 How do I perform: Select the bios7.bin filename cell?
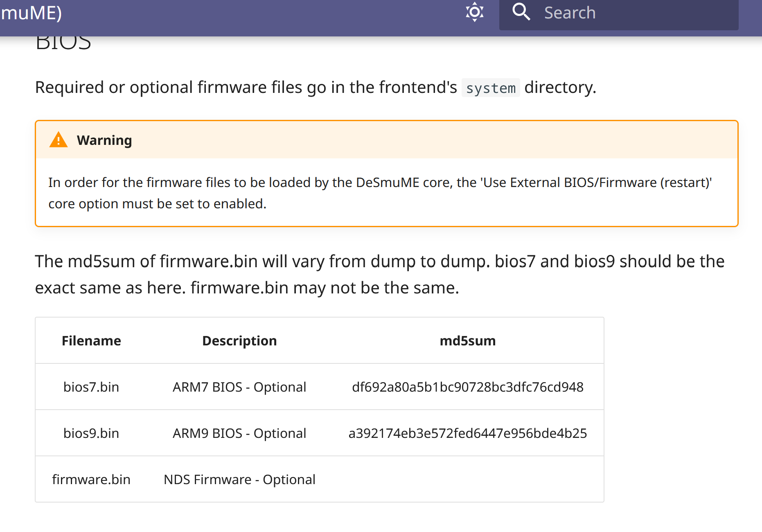coord(91,387)
